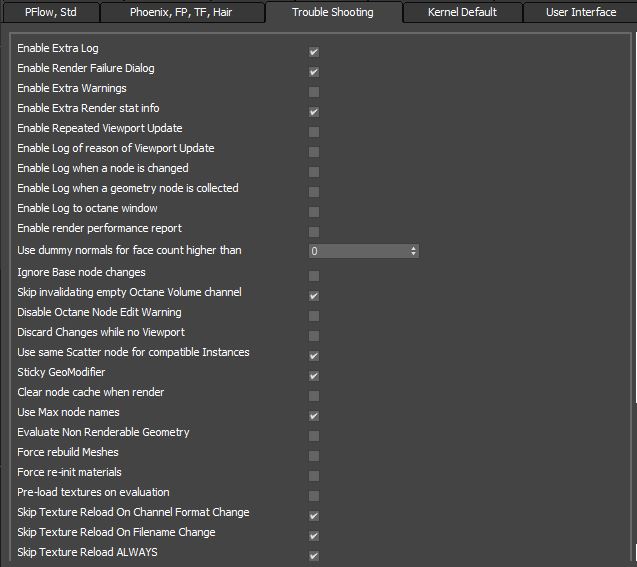Uncheck the Use Max node names option

point(314,415)
